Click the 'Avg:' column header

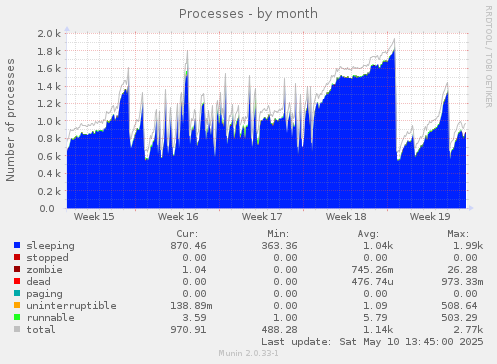click(x=368, y=234)
